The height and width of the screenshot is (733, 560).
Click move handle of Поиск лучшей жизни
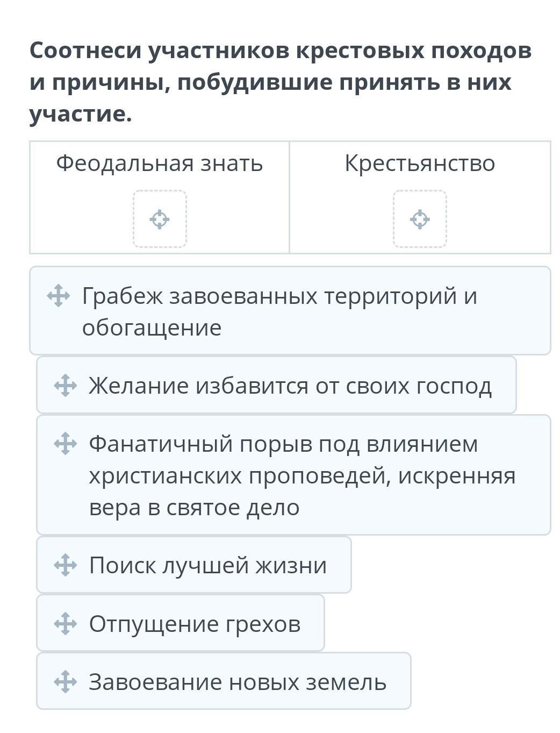tap(66, 565)
